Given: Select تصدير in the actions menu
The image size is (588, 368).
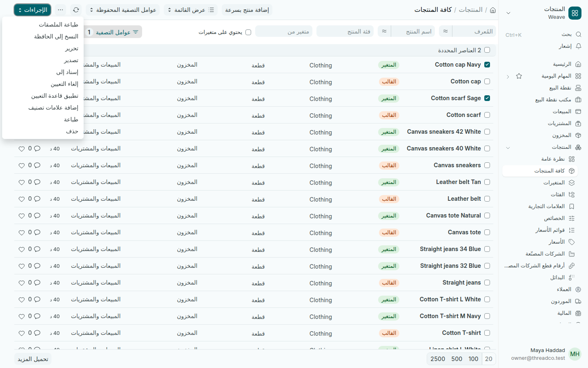Looking at the screenshot, I should coord(43,60).
